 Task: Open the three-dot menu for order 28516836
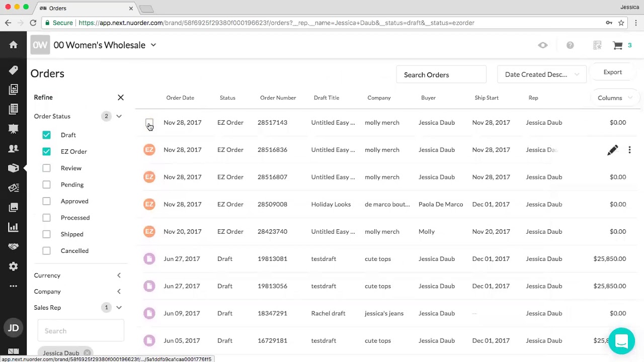[629, 150]
